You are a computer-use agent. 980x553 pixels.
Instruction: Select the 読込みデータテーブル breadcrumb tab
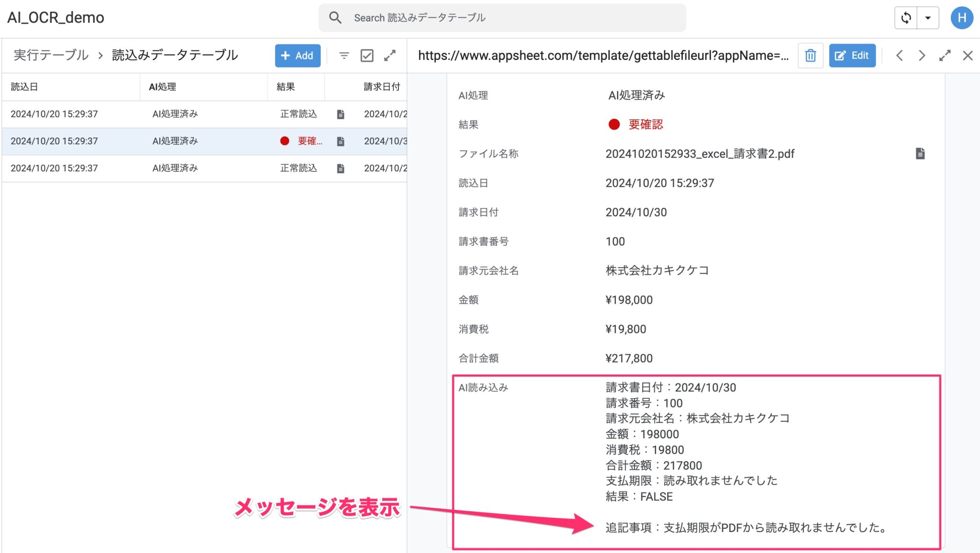click(174, 55)
